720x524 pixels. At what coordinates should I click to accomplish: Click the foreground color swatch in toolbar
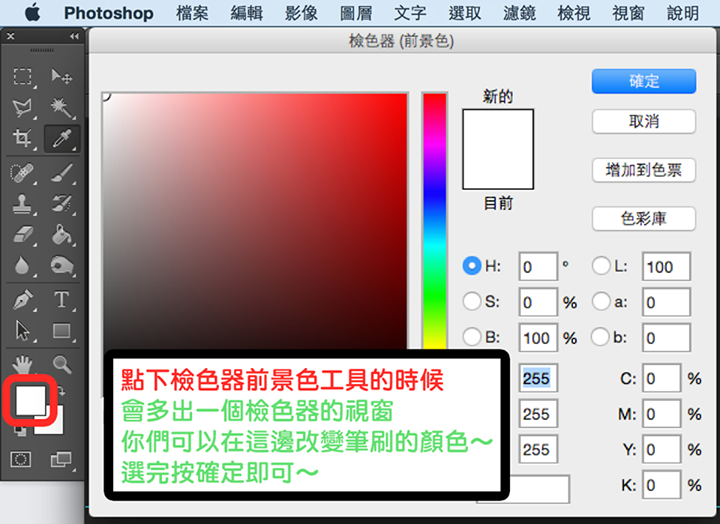(30, 400)
